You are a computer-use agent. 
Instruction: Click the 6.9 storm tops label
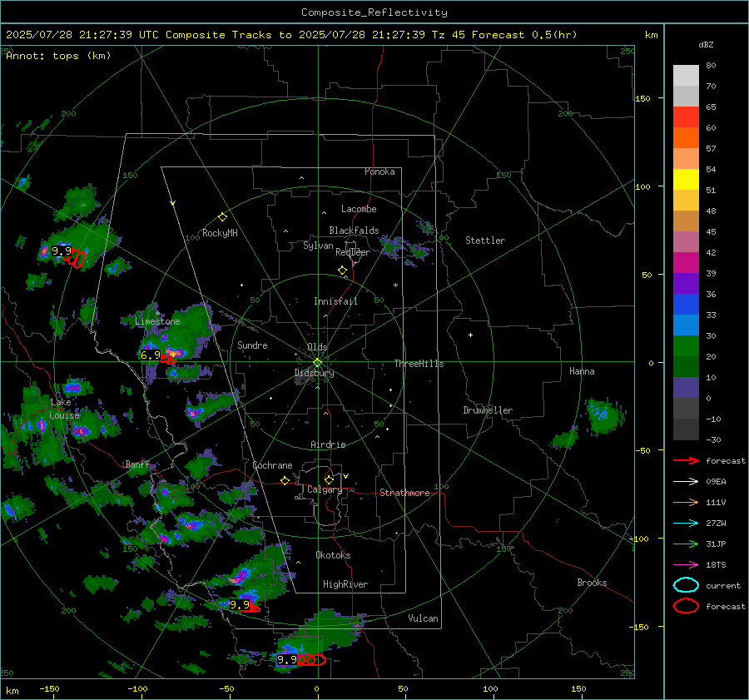point(150,355)
